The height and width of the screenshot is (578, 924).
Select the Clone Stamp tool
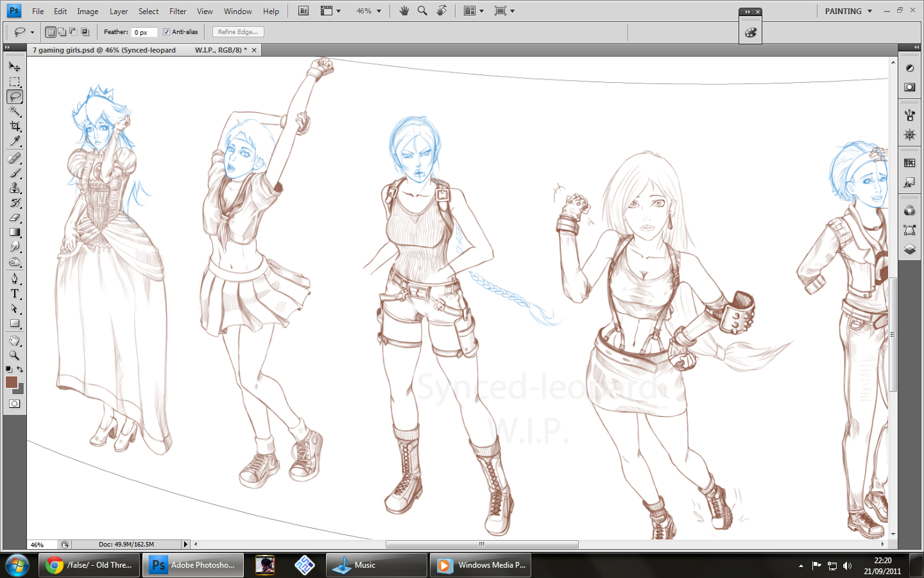coord(14,188)
